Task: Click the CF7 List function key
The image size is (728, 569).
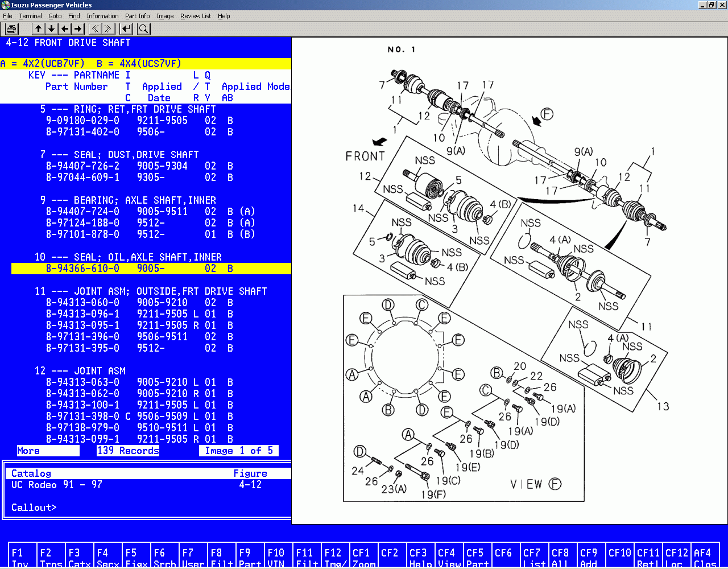Action: click(x=534, y=556)
